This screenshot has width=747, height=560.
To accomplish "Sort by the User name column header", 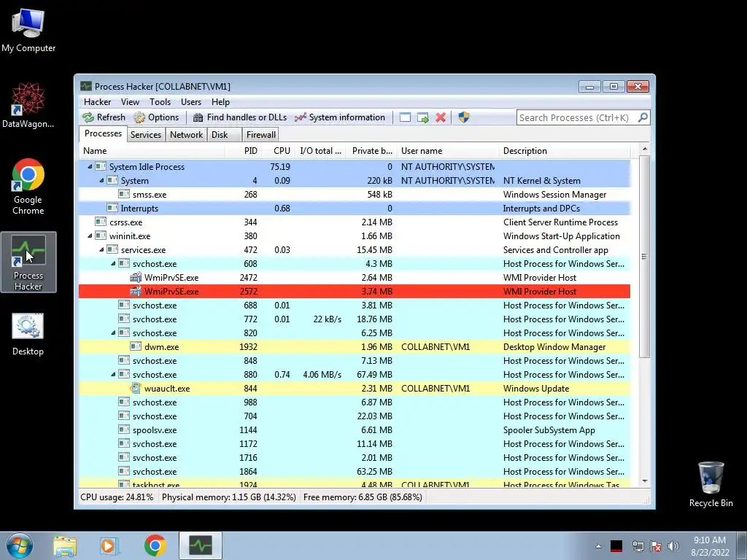I will (448, 151).
